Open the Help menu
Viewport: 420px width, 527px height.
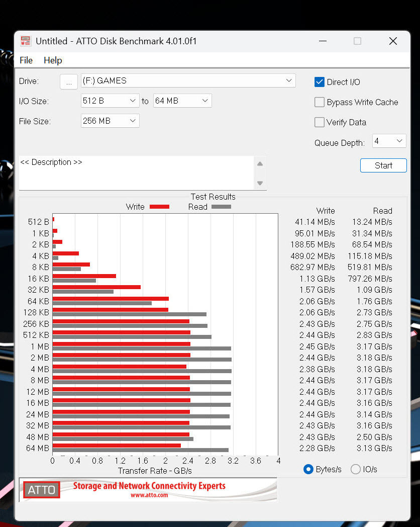(53, 60)
